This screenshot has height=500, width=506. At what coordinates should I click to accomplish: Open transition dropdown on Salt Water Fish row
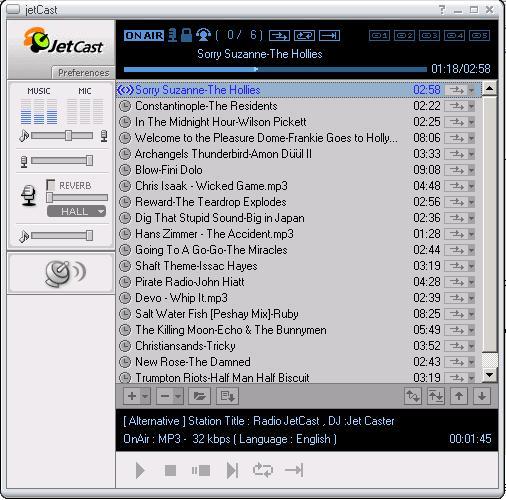pyautogui.click(x=471, y=314)
